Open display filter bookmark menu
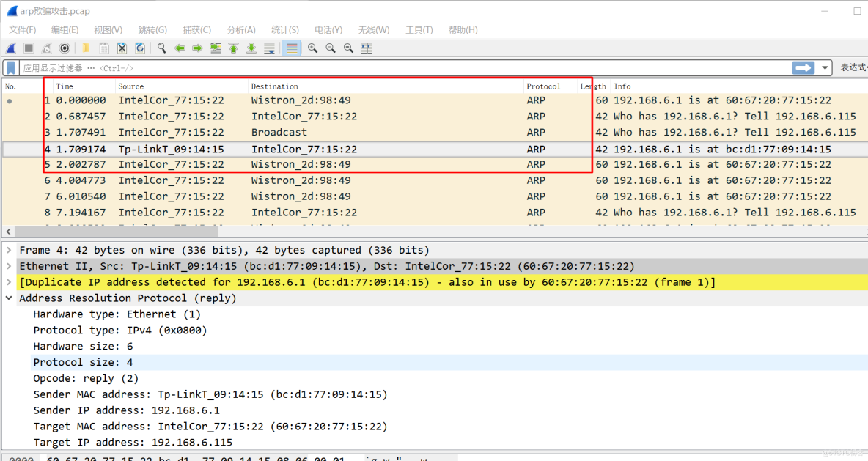 point(10,68)
